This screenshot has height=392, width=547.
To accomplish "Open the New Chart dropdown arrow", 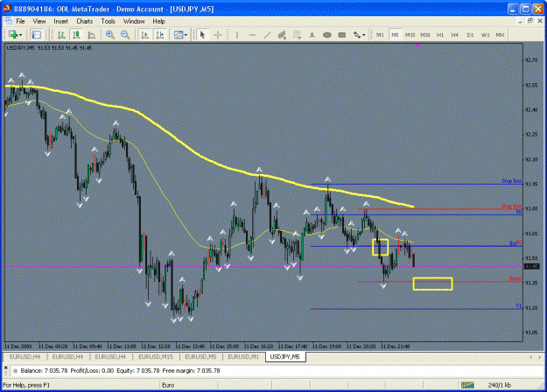I will (x=21, y=35).
